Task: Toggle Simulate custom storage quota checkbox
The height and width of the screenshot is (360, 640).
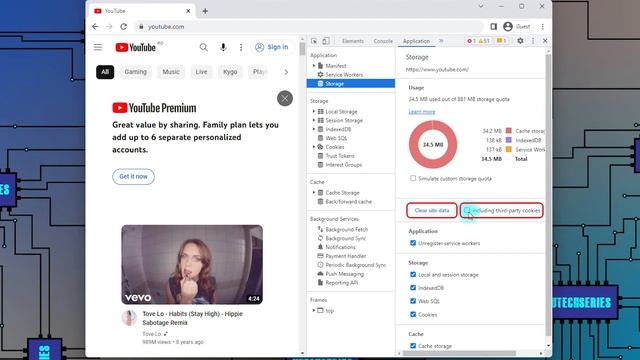Action: [x=413, y=178]
